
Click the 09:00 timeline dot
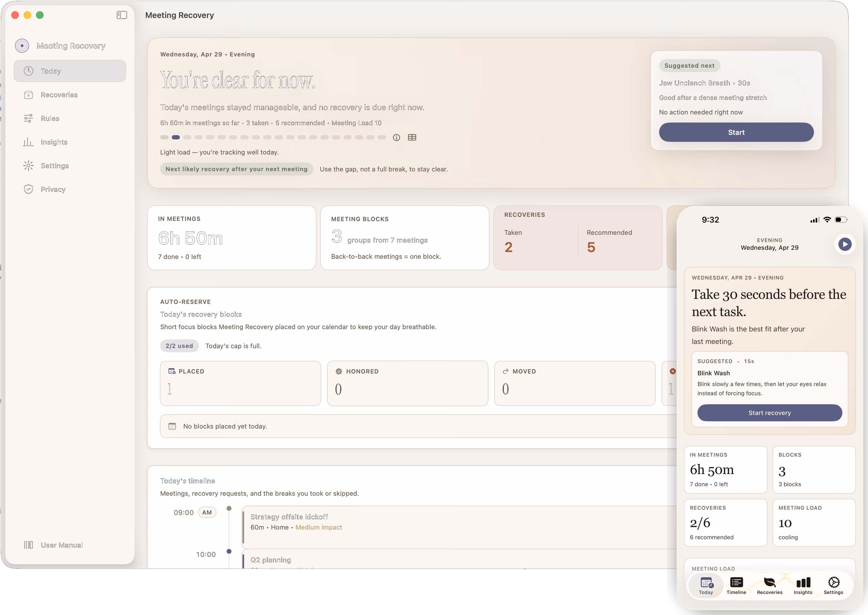coord(229,508)
